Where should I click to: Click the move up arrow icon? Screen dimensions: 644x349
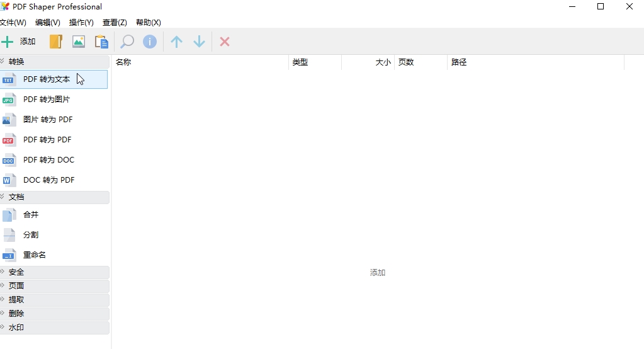[x=177, y=42]
